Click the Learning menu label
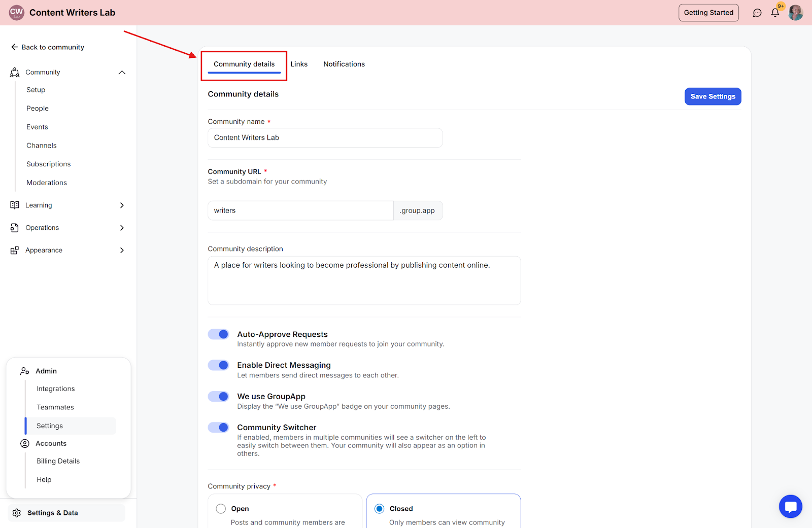The width and height of the screenshot is (812, 528). click(x=39, y=205)
